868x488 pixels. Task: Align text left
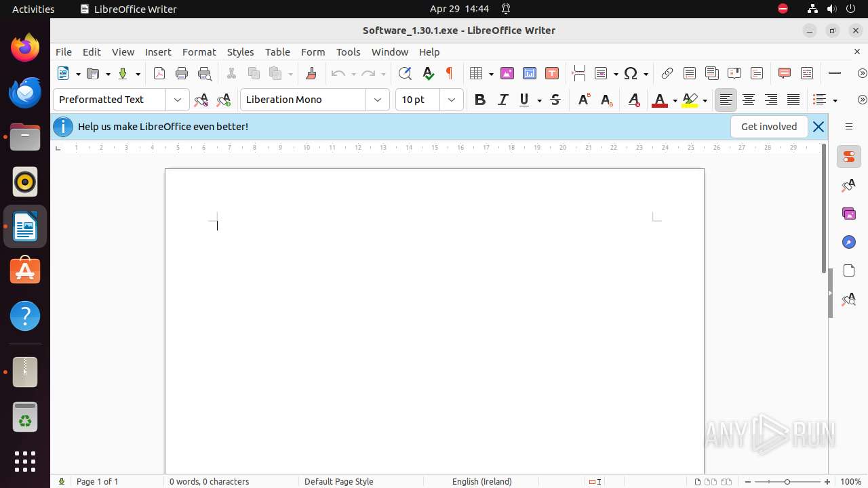[726, 100]
